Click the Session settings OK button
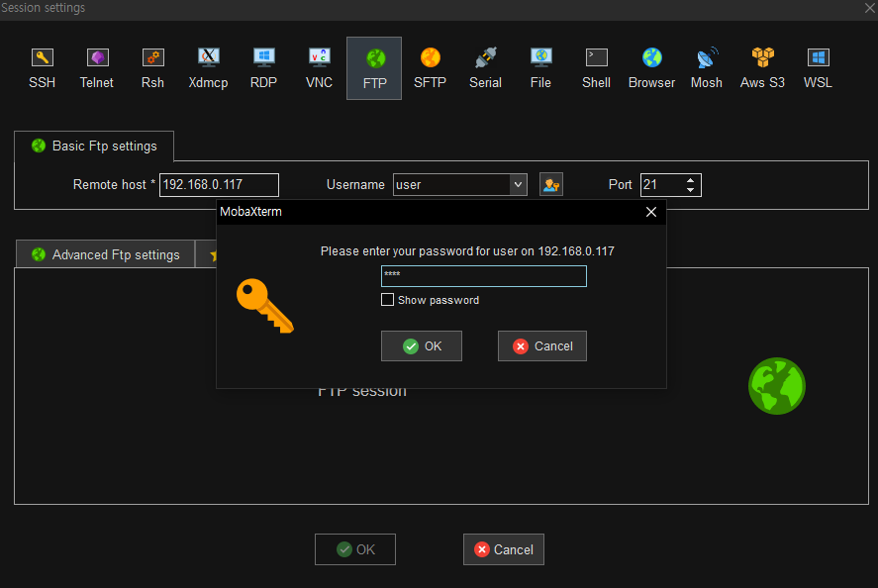 (x=355, y=549)
